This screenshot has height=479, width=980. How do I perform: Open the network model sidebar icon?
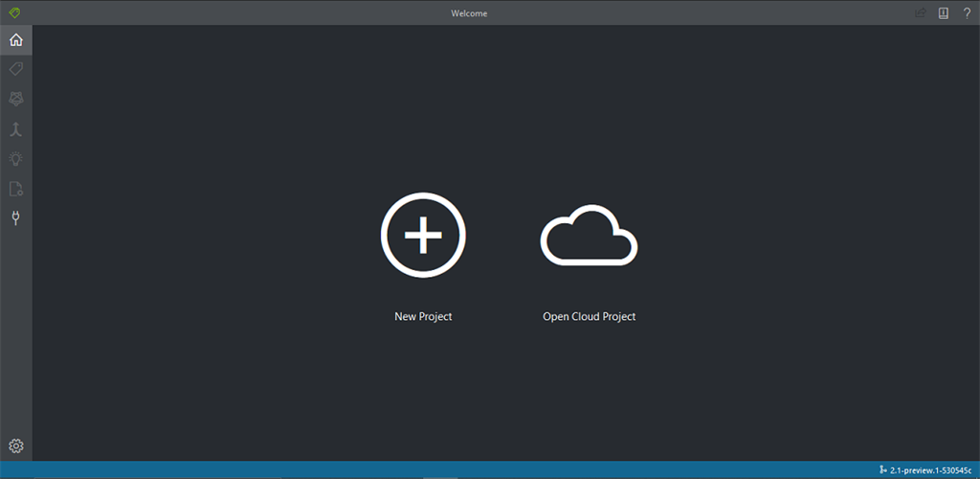16,99
